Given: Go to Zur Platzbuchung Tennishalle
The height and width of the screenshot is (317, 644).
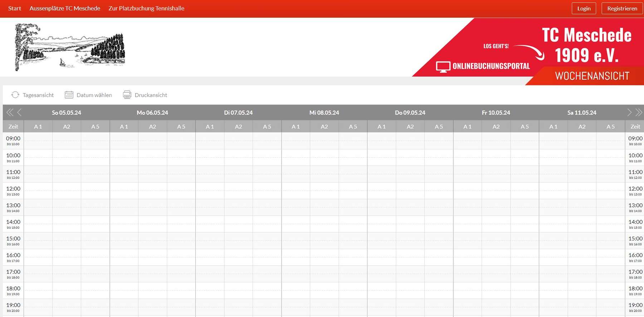Looking at the screenshot, I should 146,8.
